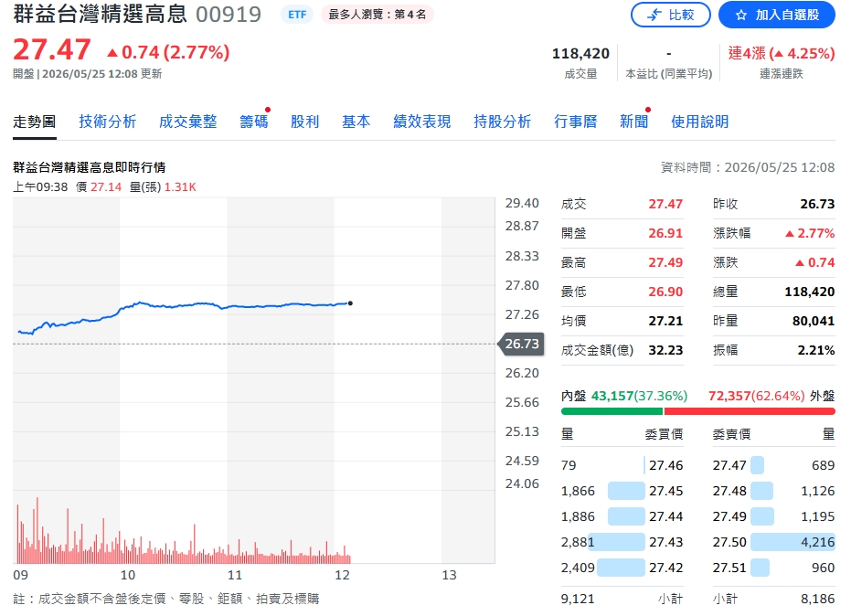Click the 昨量 value 80,041

pyautogui.click(x=814, y=322)
